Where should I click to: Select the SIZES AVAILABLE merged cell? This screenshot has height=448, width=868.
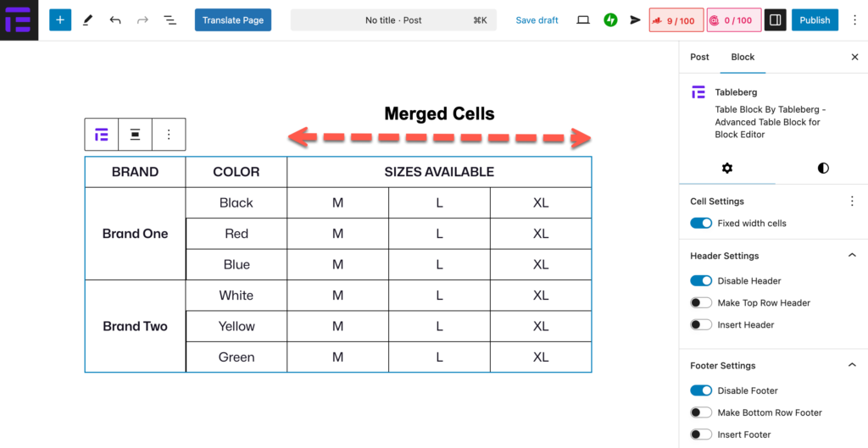pyautogui.click(x=440, y=172)
